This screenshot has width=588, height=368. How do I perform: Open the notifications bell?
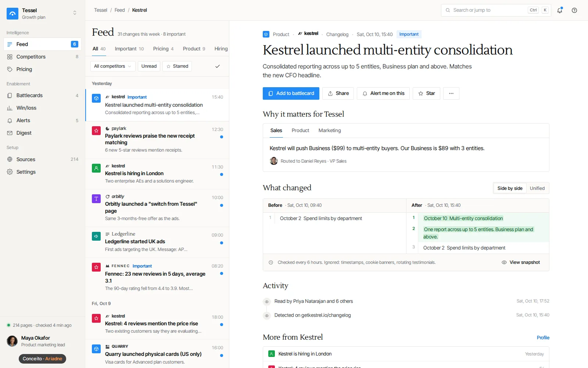[560, 10]
